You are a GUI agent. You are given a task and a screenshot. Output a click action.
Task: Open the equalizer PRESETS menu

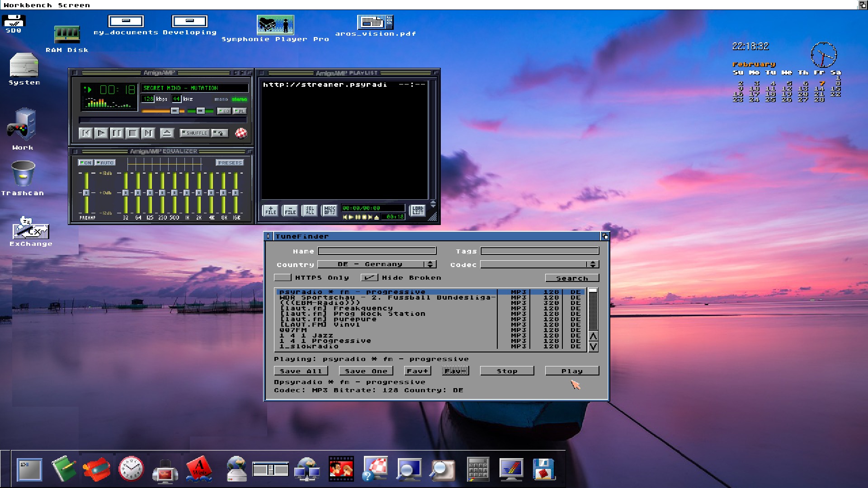click(x=230, y=163)
